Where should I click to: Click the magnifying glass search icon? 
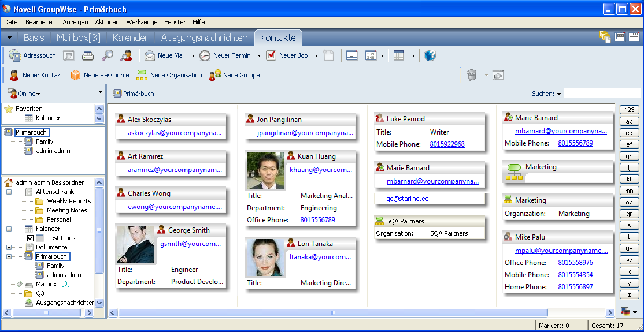tap(107, 55)
